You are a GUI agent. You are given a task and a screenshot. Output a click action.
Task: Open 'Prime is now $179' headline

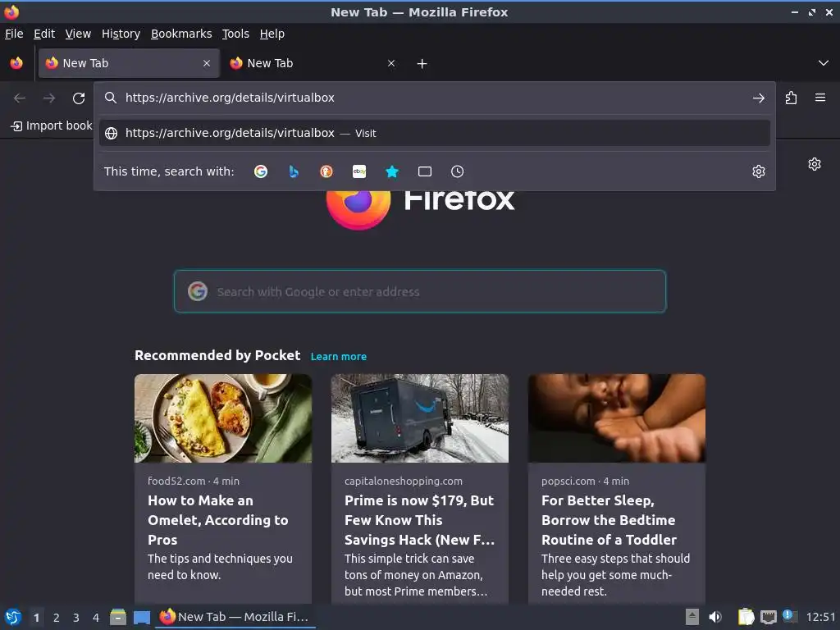419,520
